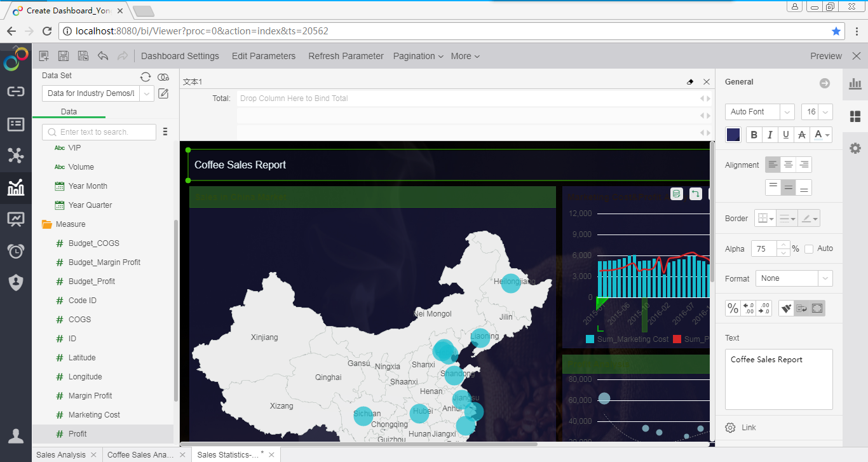Click the colorful app logo
The width and height of the screenshot is (868, 462).
pyautogui.click(x=16, y=58)
